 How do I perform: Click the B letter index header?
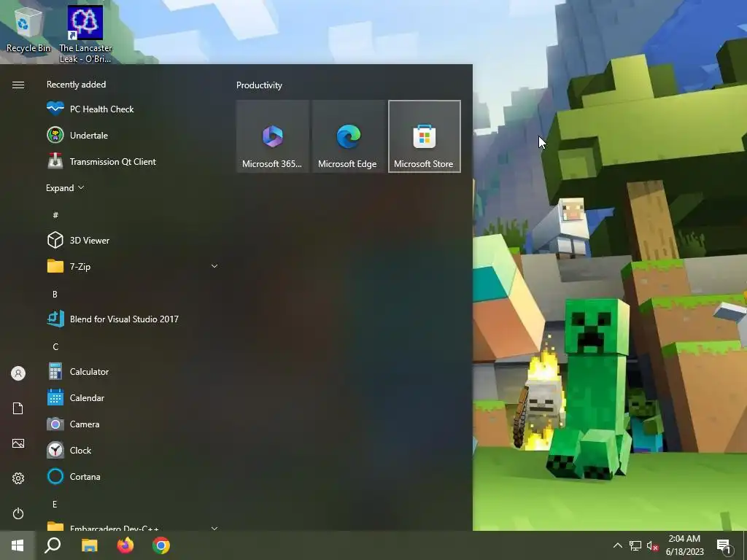click(55, 295)
